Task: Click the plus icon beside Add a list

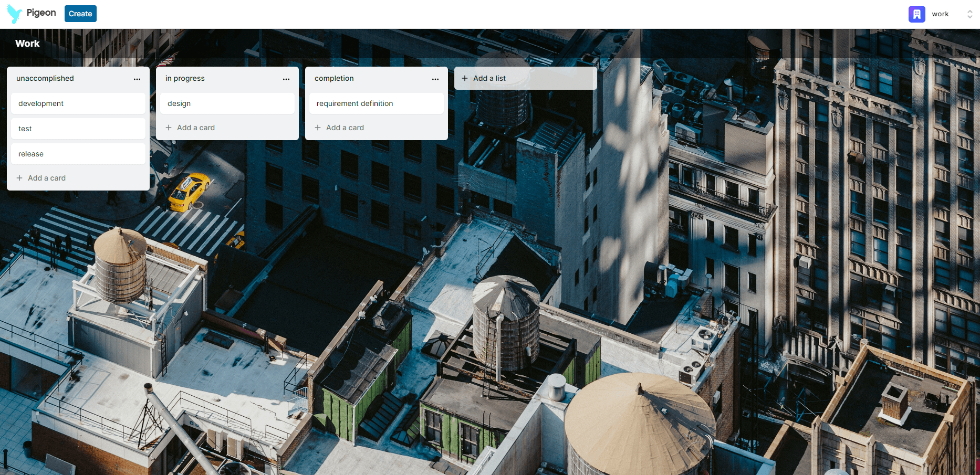Action: (x=465, y=78)
